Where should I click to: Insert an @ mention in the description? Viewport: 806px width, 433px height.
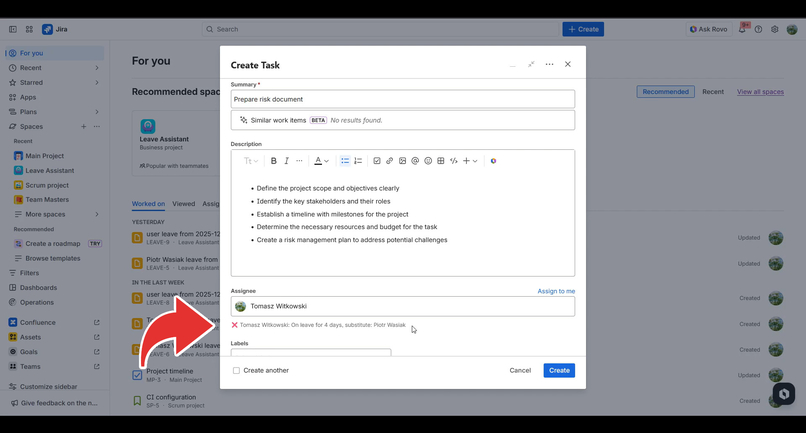(x=415, y=161)
